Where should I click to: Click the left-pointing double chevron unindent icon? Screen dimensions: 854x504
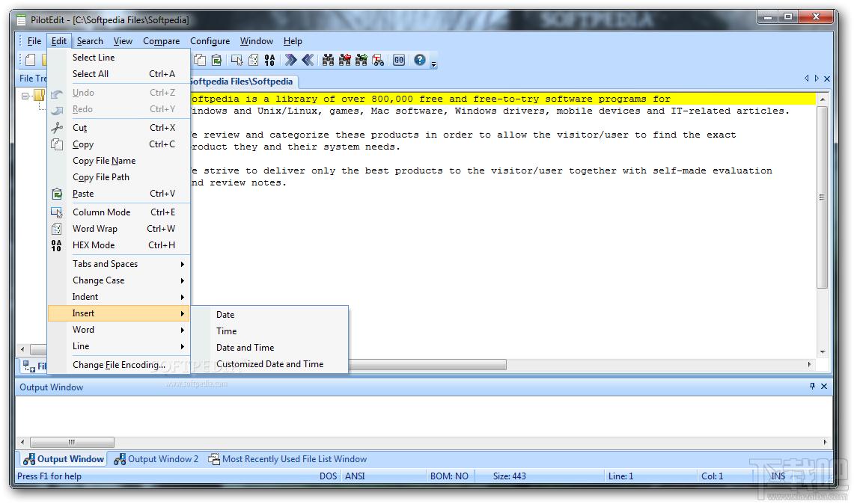point(308,60)
